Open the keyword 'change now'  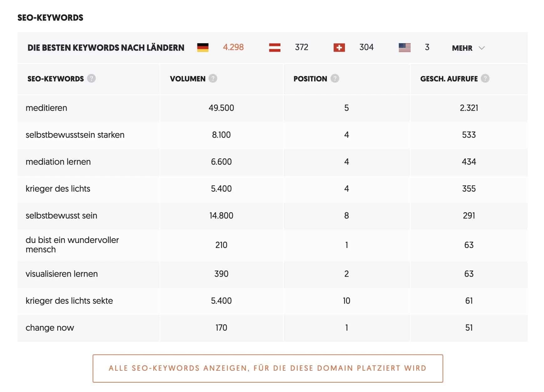coord(50,328)
